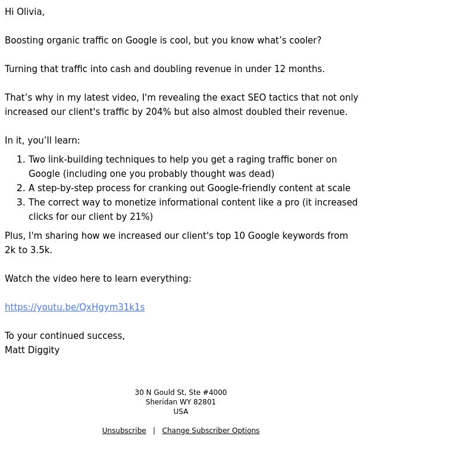Click the 'Google (including one you probably' line
This screenshot has width=476, height=461.
click(x=151, y=174)
